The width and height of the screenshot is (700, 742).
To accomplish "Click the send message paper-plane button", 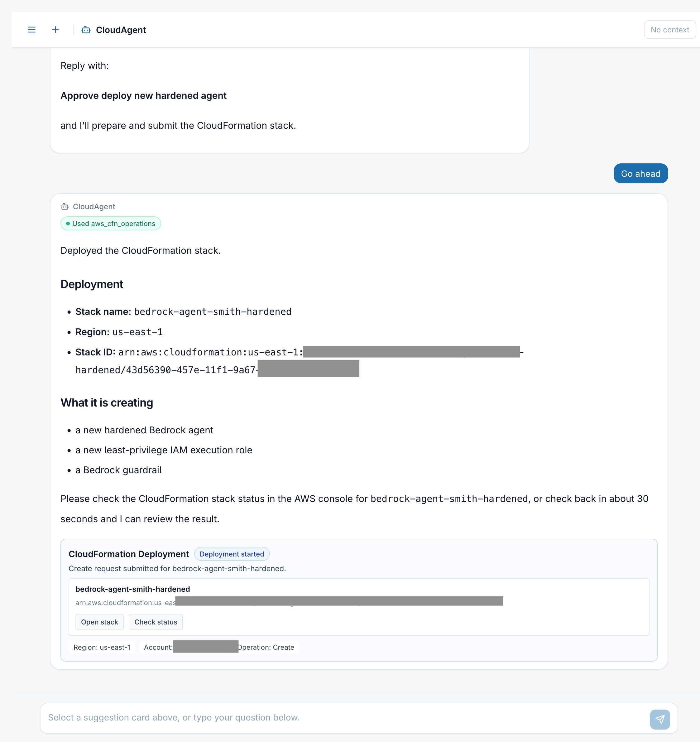I will pyautogui.click(x=660, y=719).
